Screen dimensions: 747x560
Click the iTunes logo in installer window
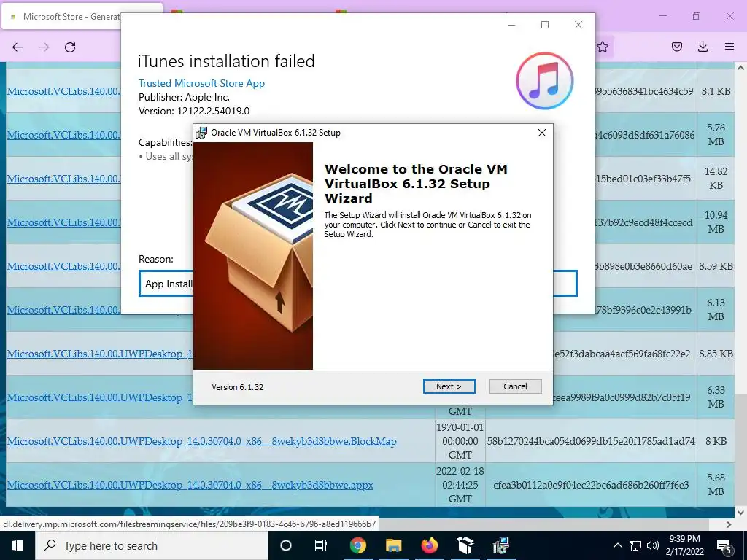point(544,80)
